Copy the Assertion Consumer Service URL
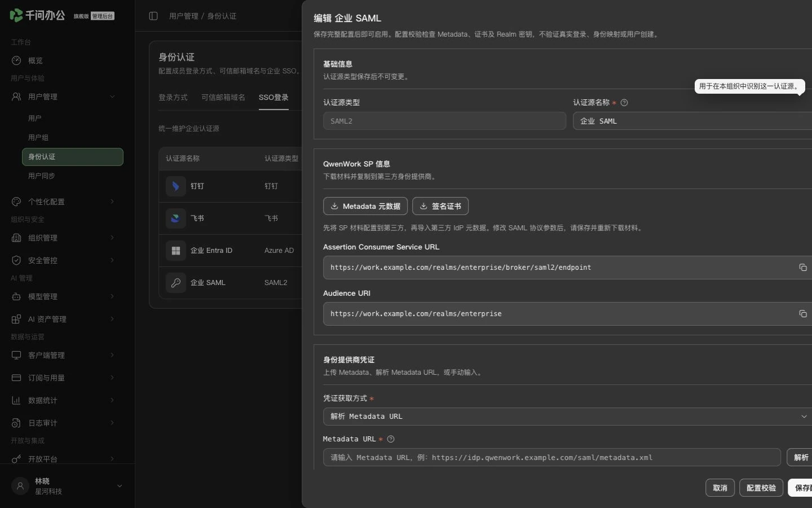Screen dimensions: 812x508 (x=803, y=268)
